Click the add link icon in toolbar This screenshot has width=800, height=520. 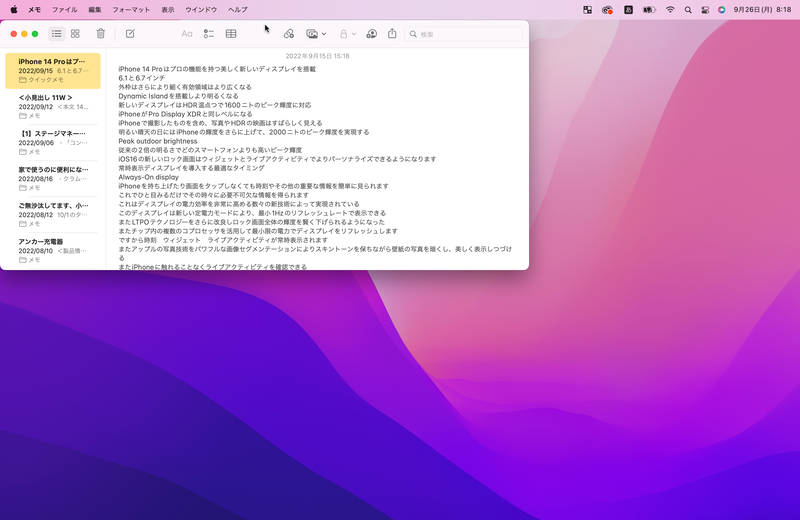[x=289, y=34]
